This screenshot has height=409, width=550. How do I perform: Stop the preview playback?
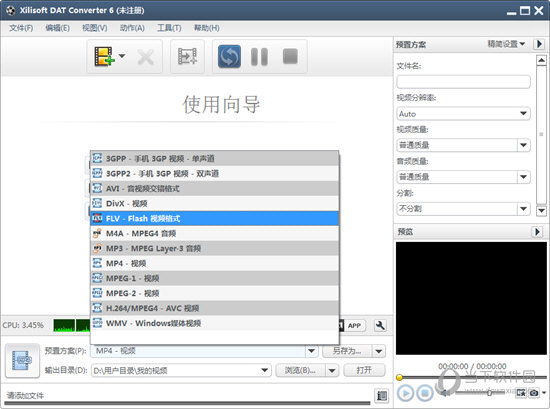tap(425, 393)
